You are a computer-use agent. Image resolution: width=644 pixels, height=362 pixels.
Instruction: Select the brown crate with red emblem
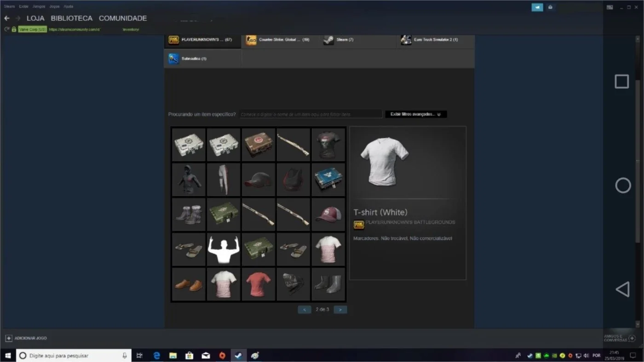tap(259, 145)
